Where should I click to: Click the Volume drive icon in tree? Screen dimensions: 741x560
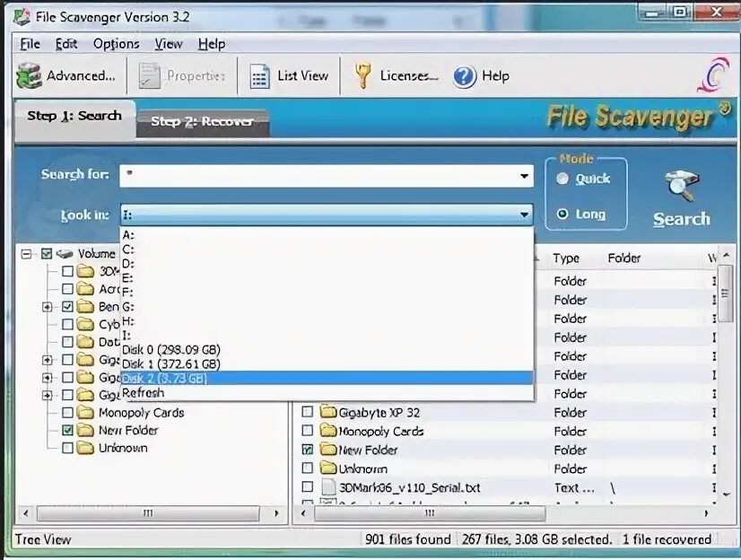pyautogui.click(x=65, y=254)
